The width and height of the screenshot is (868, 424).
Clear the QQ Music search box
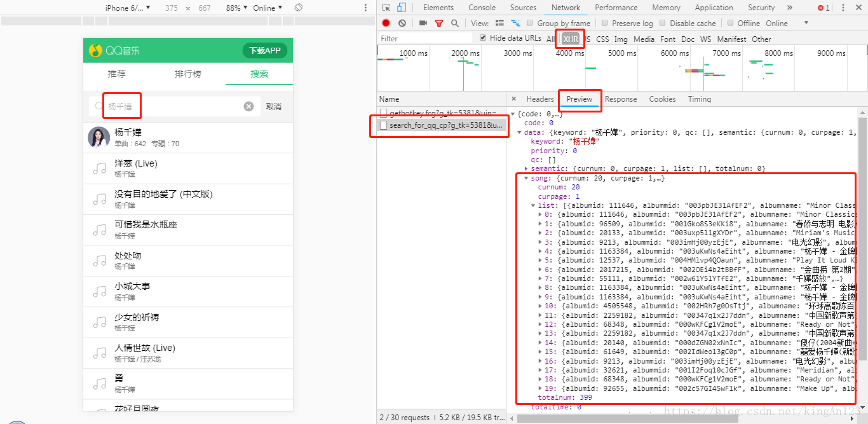click(249, 106)
